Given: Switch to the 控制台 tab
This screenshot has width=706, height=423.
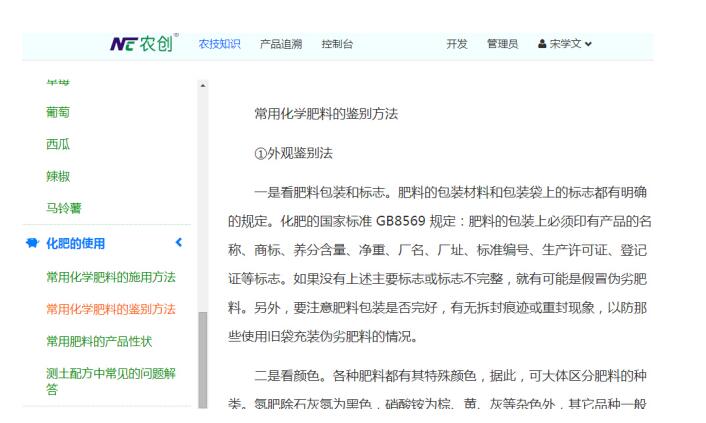Looking at the screenshot, I should pos(337,44).
